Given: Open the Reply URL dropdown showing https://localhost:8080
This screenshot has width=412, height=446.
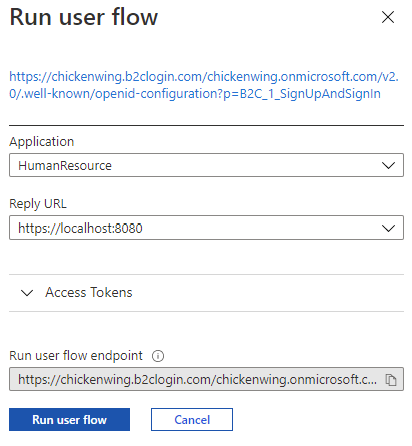Looking at the screenshot, I should (206, 228).
